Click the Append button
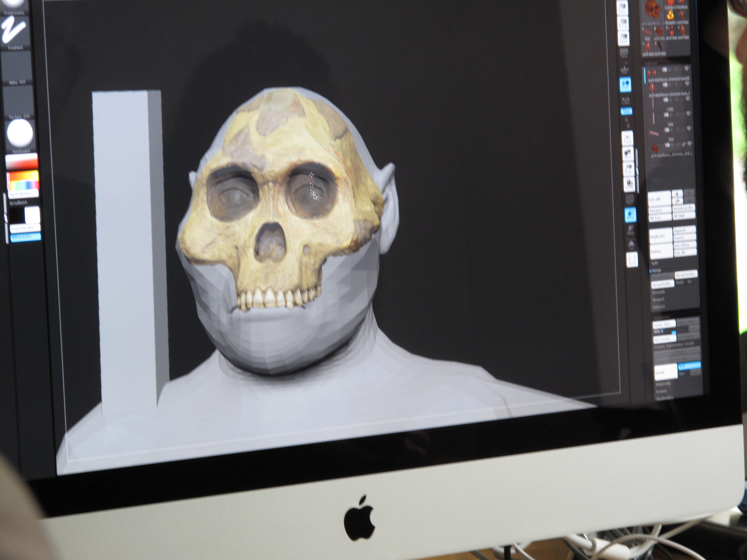Screen dimensions: 747x560 [x=685, y=230]
